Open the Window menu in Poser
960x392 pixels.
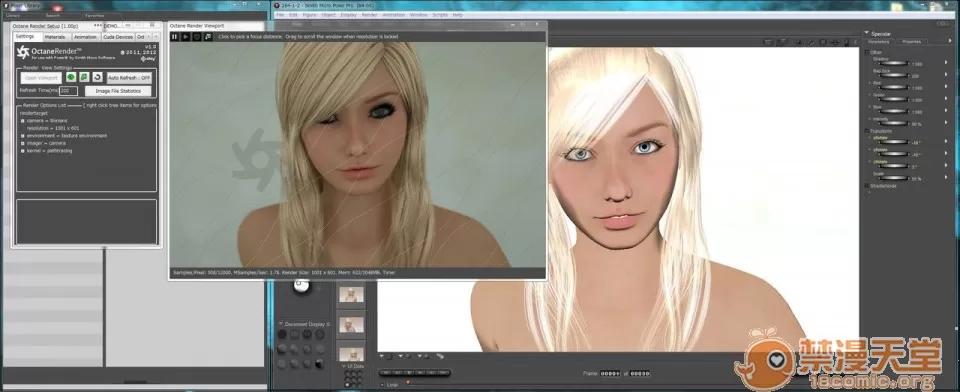pyautogui.click(x=419, y=14)
